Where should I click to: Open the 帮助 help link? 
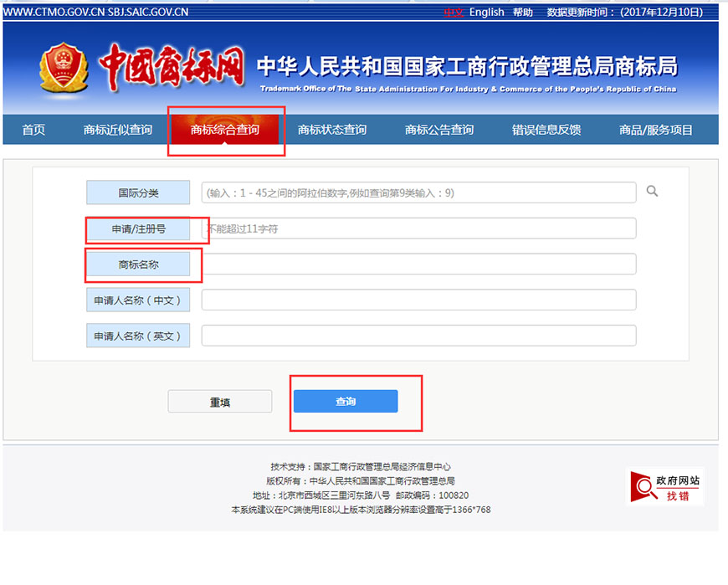(523, 13)
